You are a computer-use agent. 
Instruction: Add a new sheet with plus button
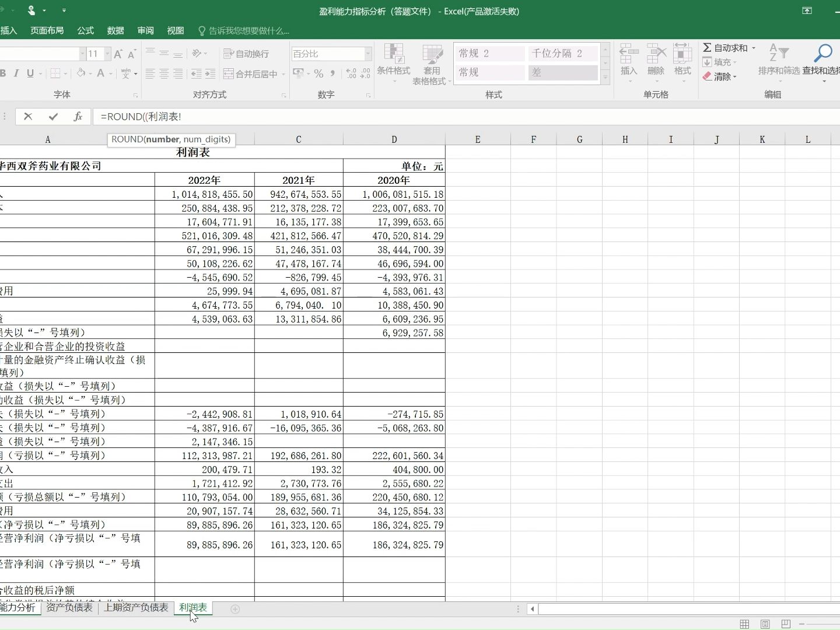click(x=235, y=609)
